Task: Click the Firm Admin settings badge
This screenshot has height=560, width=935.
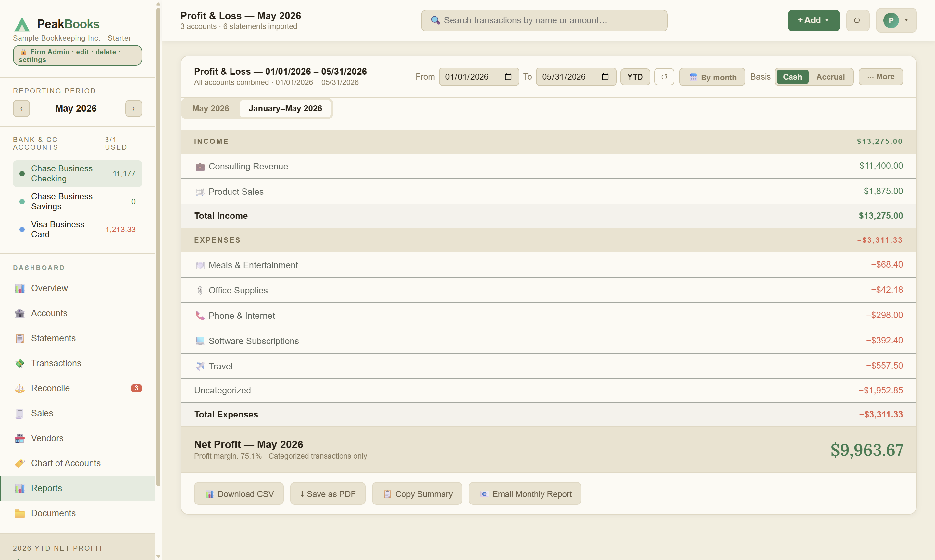Action: [x=77, y=56]
